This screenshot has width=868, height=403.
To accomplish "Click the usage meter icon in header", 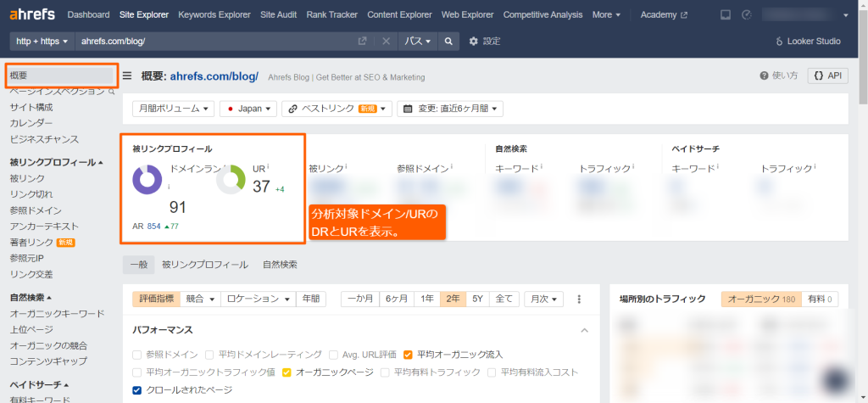I will 746,15.
